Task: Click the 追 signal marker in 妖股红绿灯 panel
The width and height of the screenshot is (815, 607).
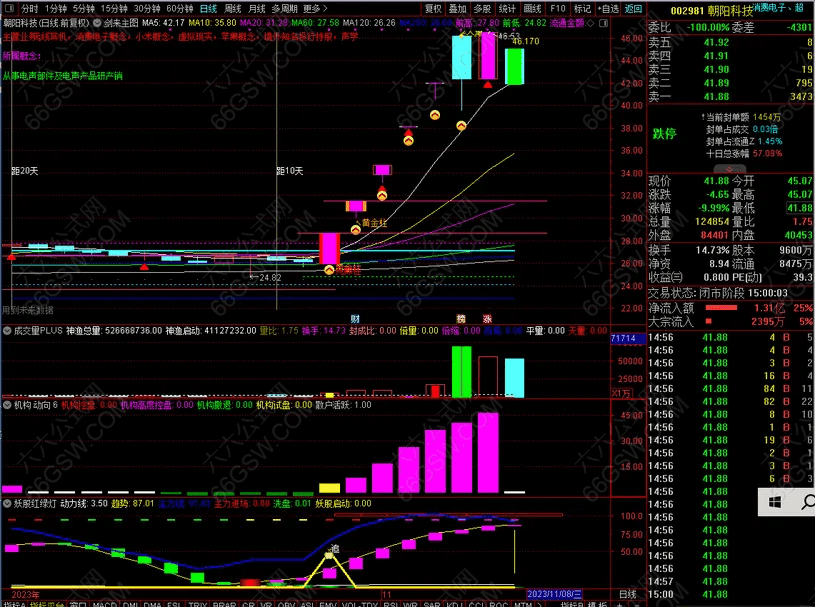Action: pyautogui.click(x=335, y=548)
